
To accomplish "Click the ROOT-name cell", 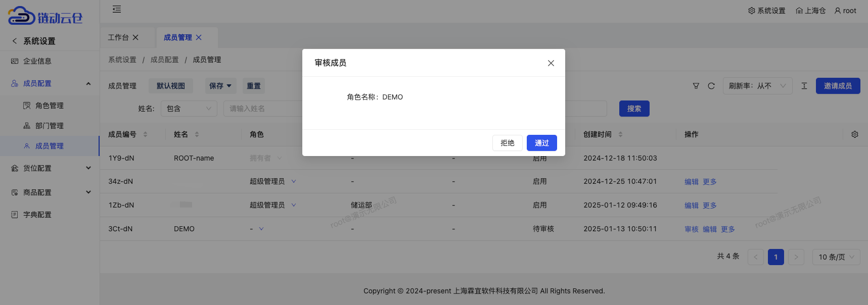I will click(x=194, y=158).
